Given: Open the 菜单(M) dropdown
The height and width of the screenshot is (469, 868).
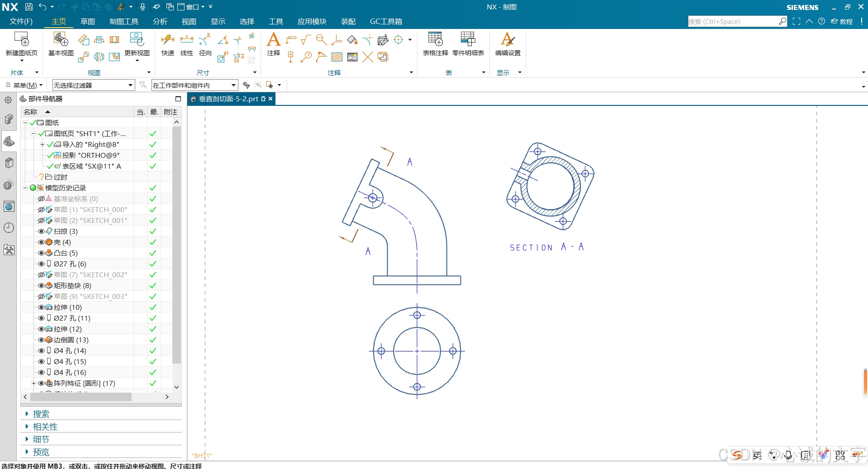Looking at the screenshot, I should 24,85.
